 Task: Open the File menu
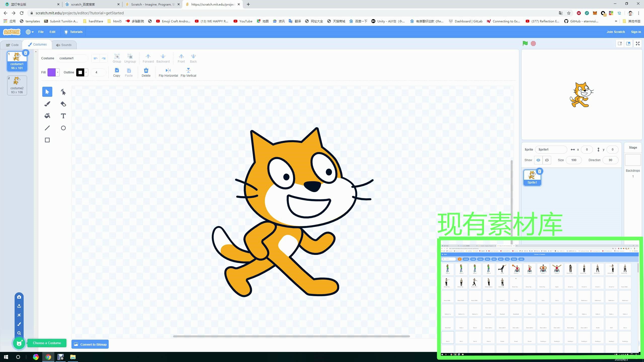pyautogui.click(x=41, y=32)
